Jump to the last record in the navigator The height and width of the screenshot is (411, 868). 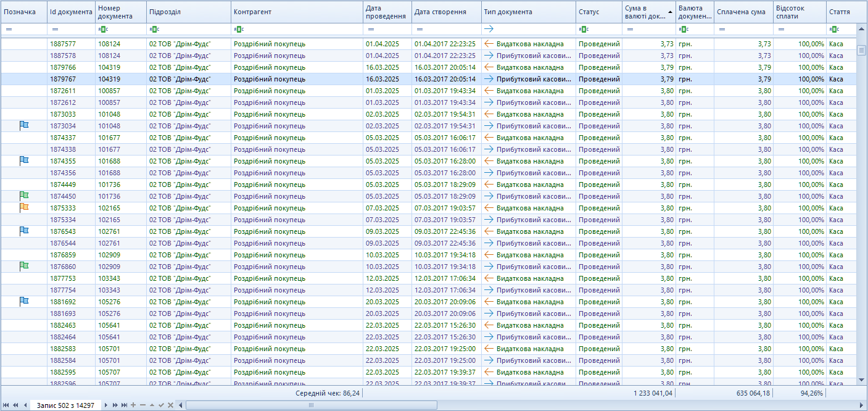124,405
